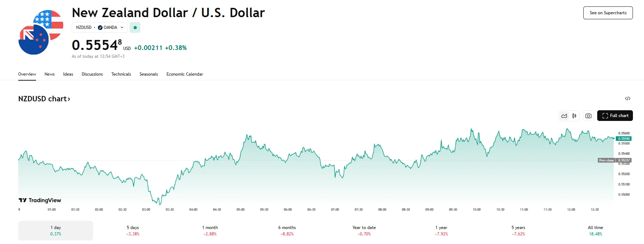This screenshot has height=244, width=644.
Task: Click the green market status dot
Action: click(x=135, y=27)
